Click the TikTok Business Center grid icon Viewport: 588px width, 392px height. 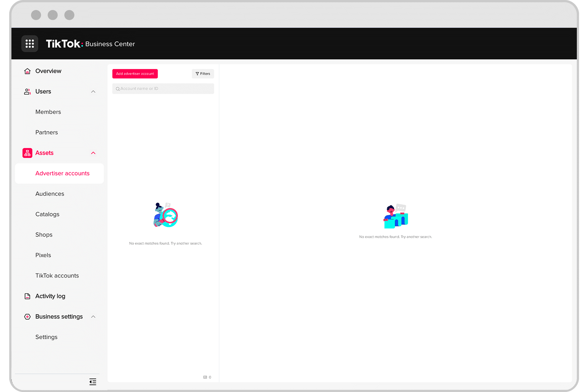click(30, 44)
